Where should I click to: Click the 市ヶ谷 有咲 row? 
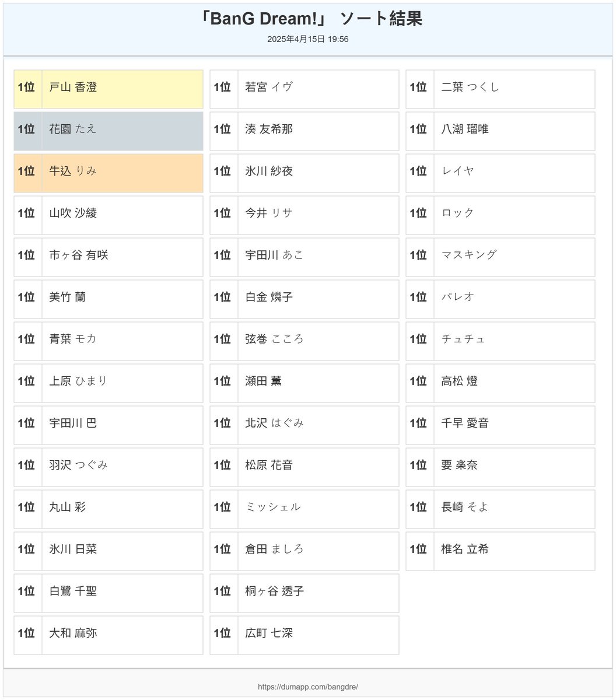108,257
